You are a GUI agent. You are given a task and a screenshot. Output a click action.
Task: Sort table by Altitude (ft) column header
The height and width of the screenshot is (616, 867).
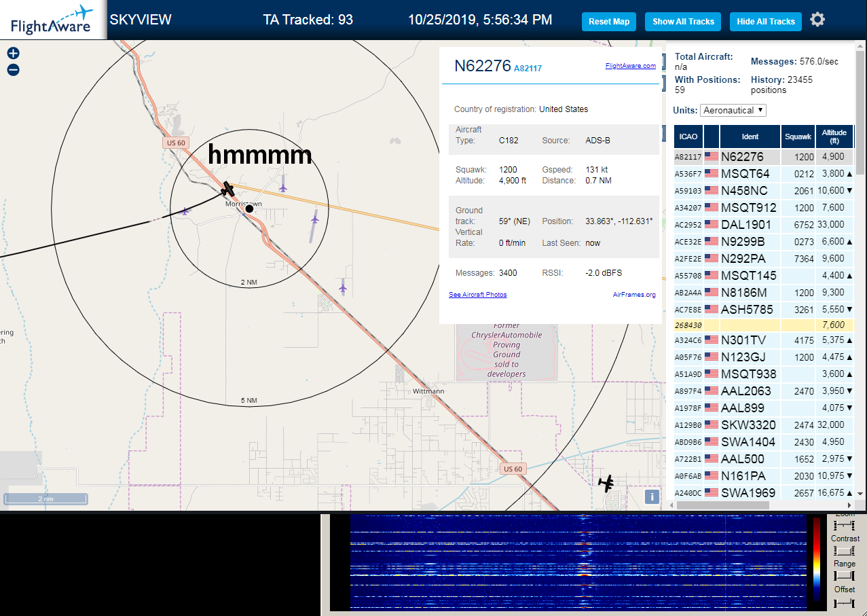(x=834, y=137)
